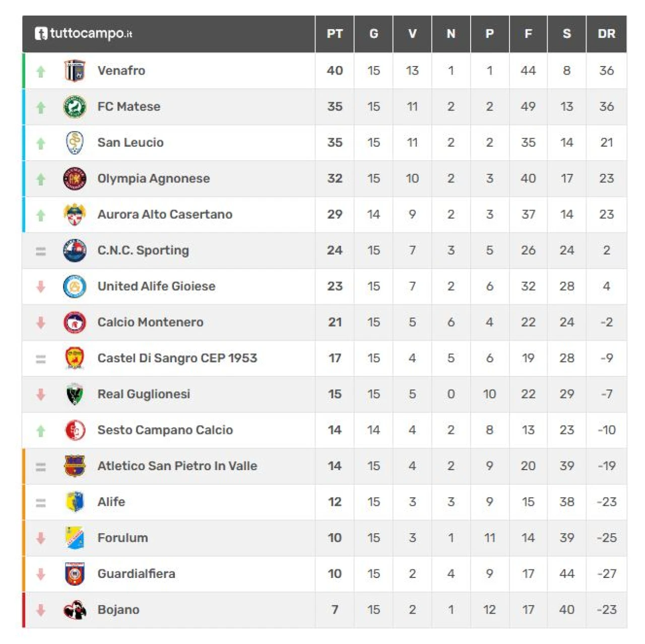Select the PT points column header
This screenshot has width=645, height=644.
click(335, 34)
